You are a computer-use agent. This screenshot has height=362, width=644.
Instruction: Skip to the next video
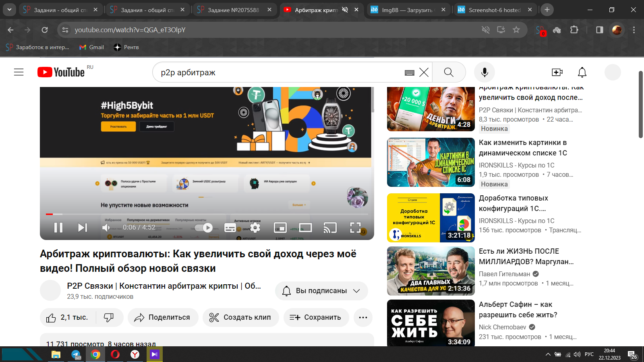pyautogui.click(x=82, y=228)
